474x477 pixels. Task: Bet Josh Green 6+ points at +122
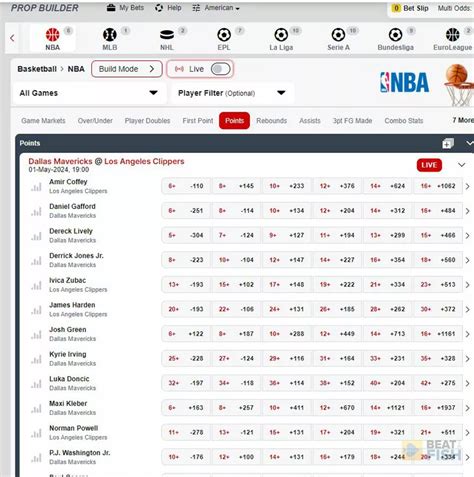[186, 334]
